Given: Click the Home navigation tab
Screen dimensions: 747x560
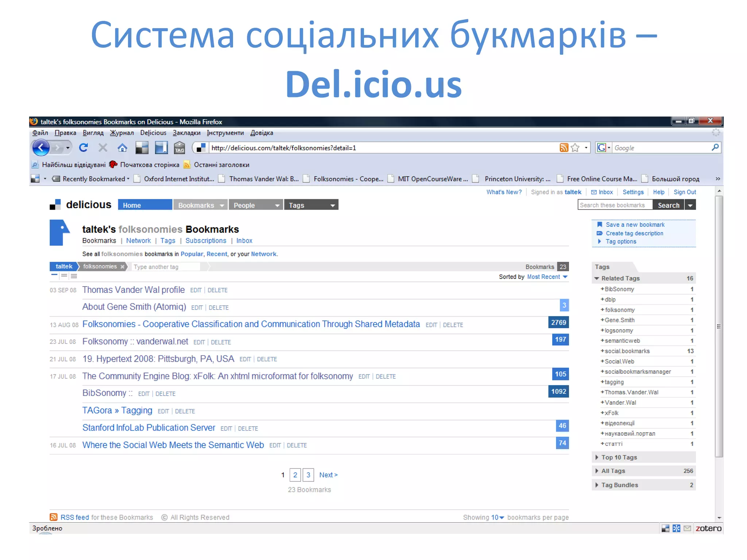Looking at the screenshot, I should [x=145, y=205].
